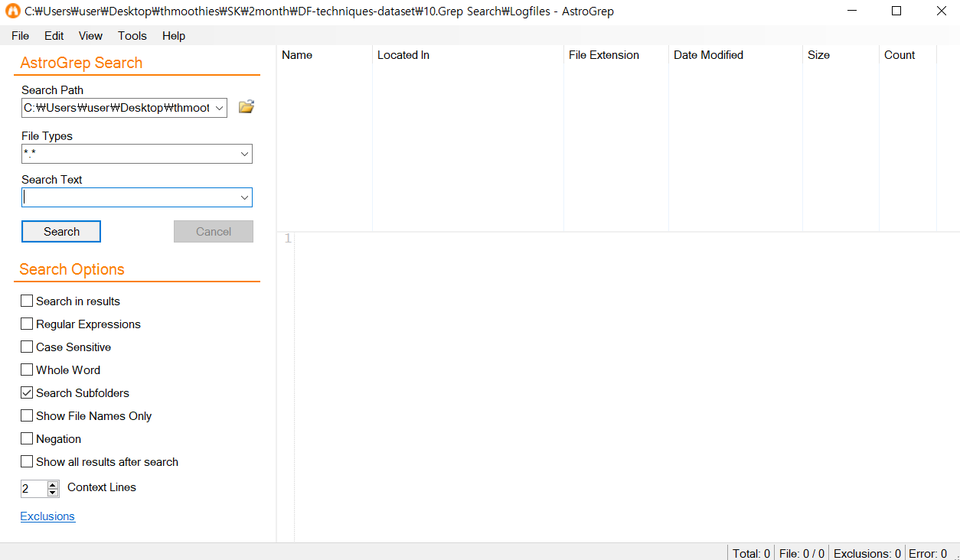Click the Search button
960x560 pixels.
[x=61, y=232]
